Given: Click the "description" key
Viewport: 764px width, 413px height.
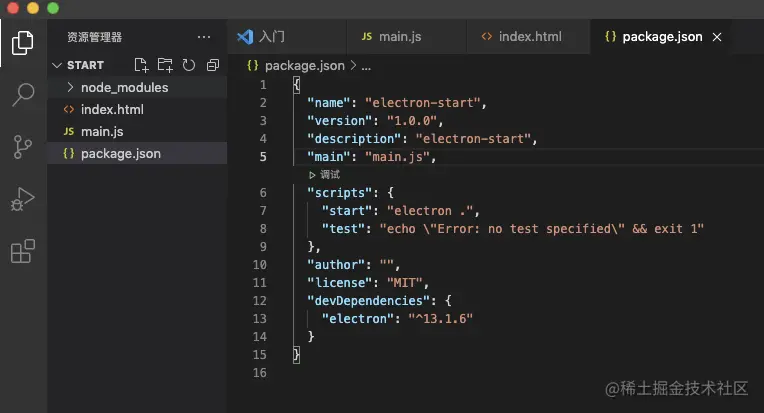Looking at the screenshot, I should [354, 139].
